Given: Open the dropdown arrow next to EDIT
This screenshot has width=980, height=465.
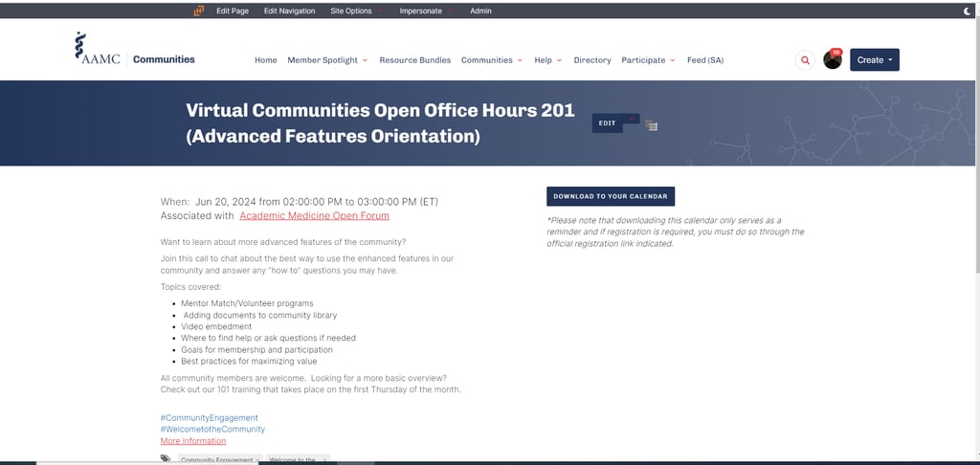Looking at the screenshot, I should 632,118.
